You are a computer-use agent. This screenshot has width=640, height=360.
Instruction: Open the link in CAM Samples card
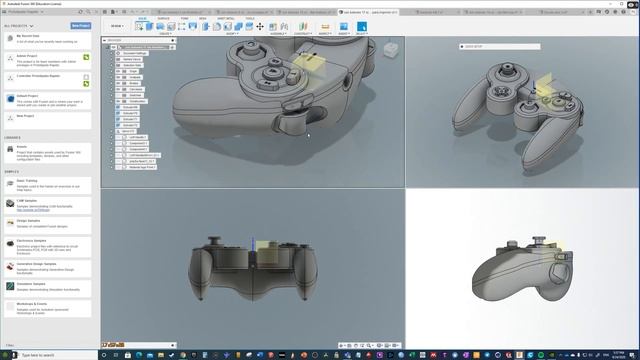(x=33, y=210)
